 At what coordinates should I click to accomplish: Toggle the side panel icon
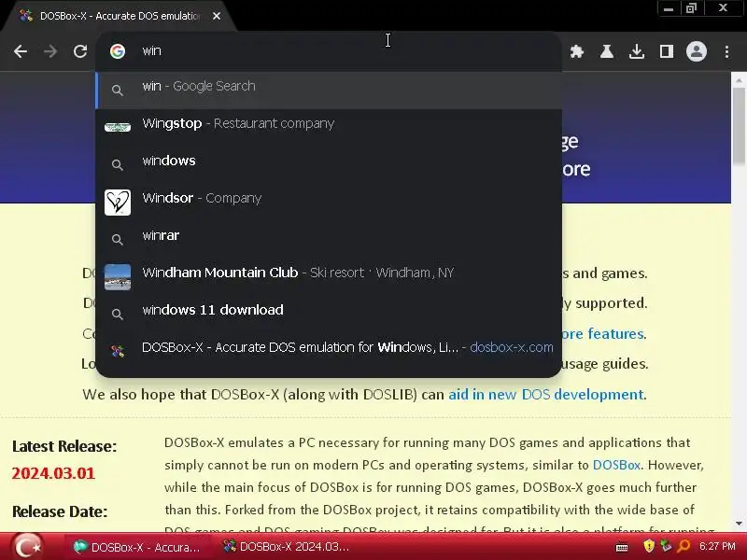click(x=667, y=51)
